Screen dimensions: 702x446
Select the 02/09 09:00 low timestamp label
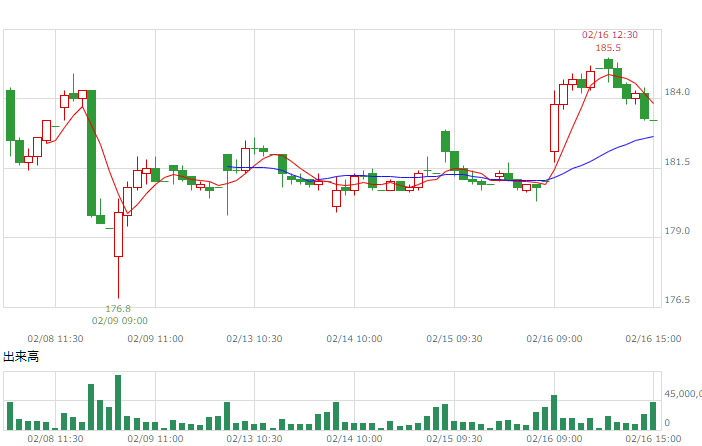[x=120, y=321]
